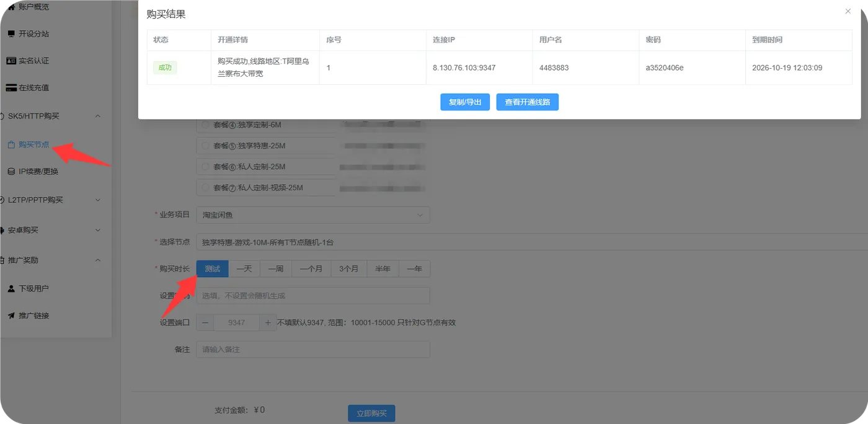Click the 账户概览 home icon in sidebar
Viewport: 868px width, 424px height.
[11, 6]
